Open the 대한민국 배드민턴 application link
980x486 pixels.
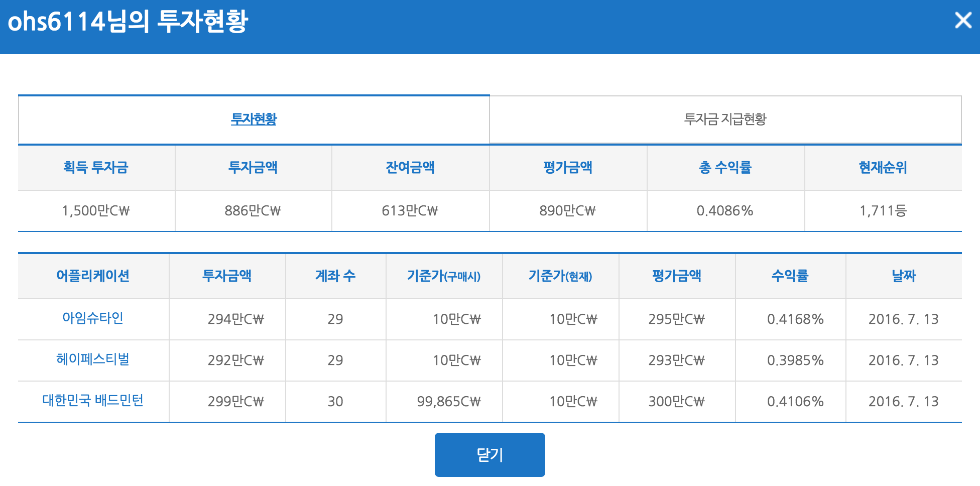tap(93, 401)
